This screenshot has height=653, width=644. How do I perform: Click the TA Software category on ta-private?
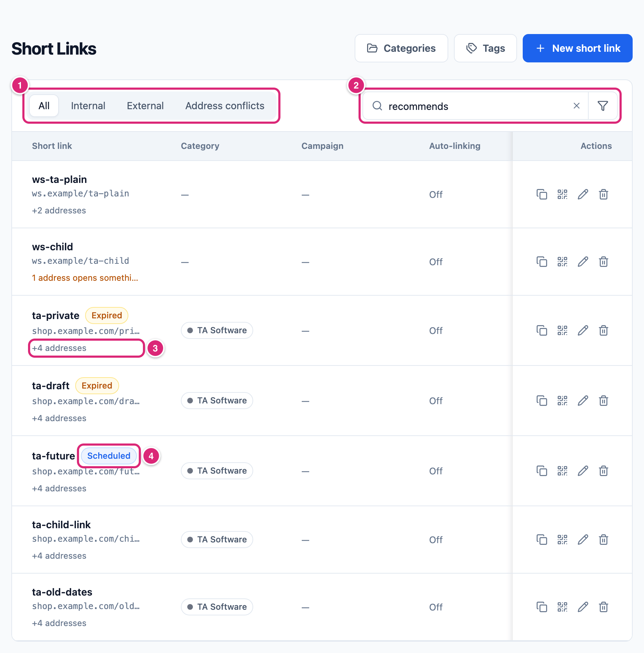217,330
